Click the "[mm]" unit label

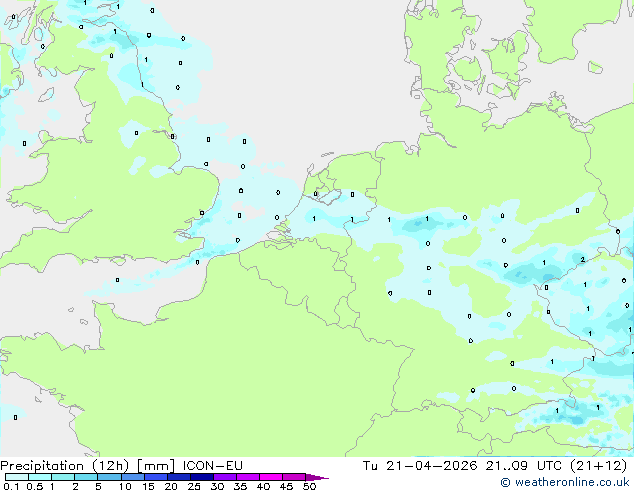click(156, 466)
